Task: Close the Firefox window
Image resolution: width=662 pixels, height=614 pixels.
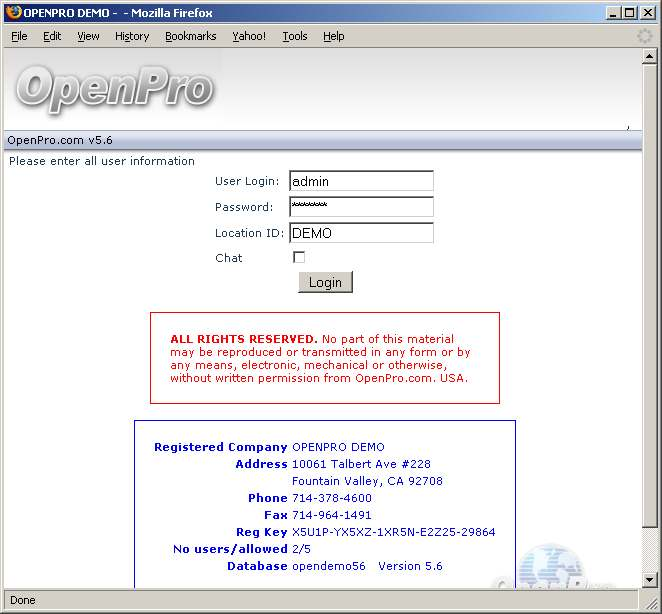Action: 646,13
